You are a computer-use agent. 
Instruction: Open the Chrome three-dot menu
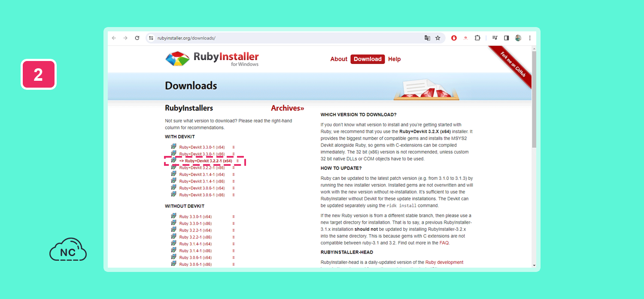[x=530, y=38]
